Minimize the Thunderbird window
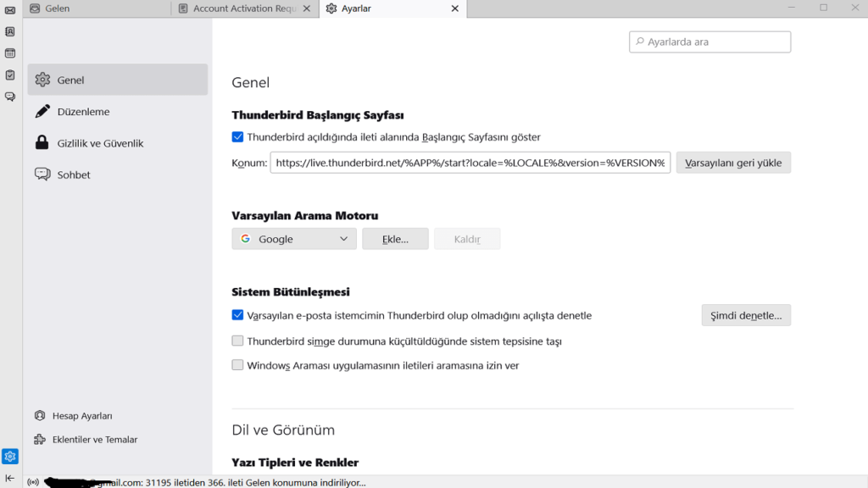Screen dimensions: 868x488 coord(792,8)
